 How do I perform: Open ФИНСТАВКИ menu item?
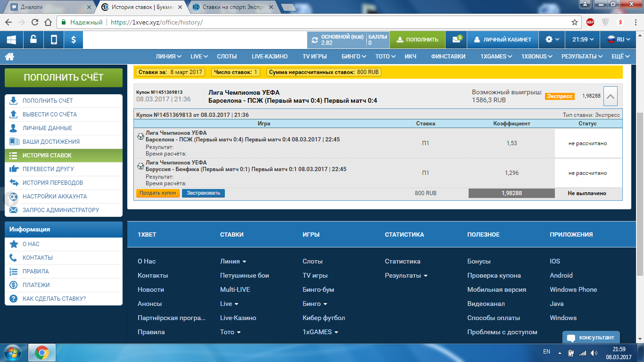(x=448, y=56)
